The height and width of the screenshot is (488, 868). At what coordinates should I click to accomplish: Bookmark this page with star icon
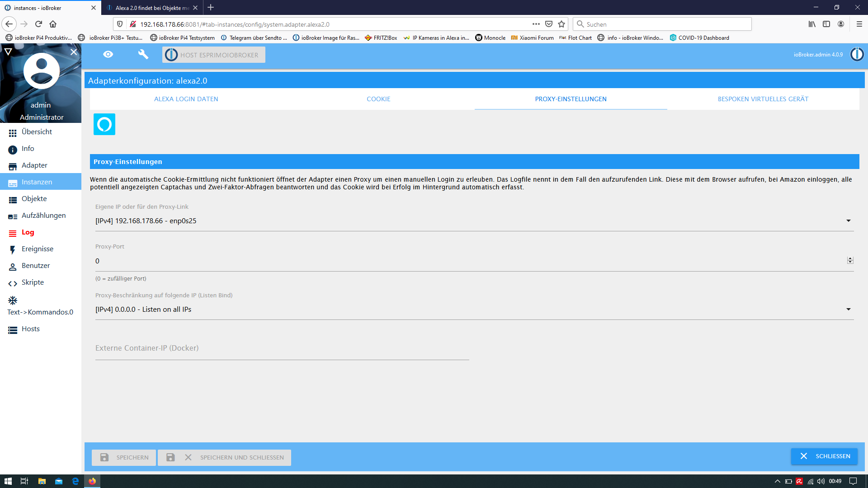click(561, 24)
